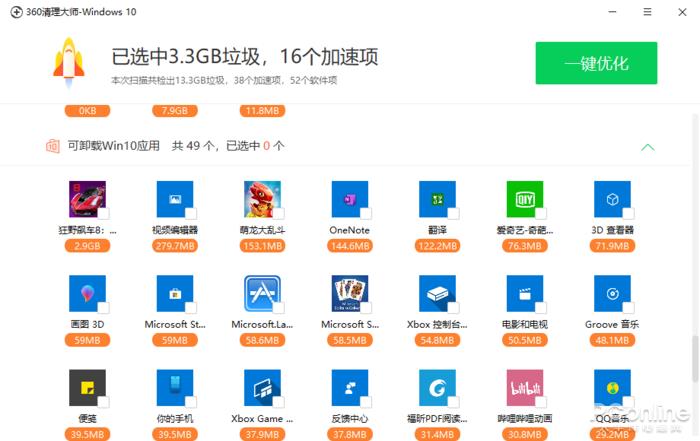Click the 反馈中心 app icon
Image resolution: width=700 pixels, height=441 pixels.
(x=350, y=387)
